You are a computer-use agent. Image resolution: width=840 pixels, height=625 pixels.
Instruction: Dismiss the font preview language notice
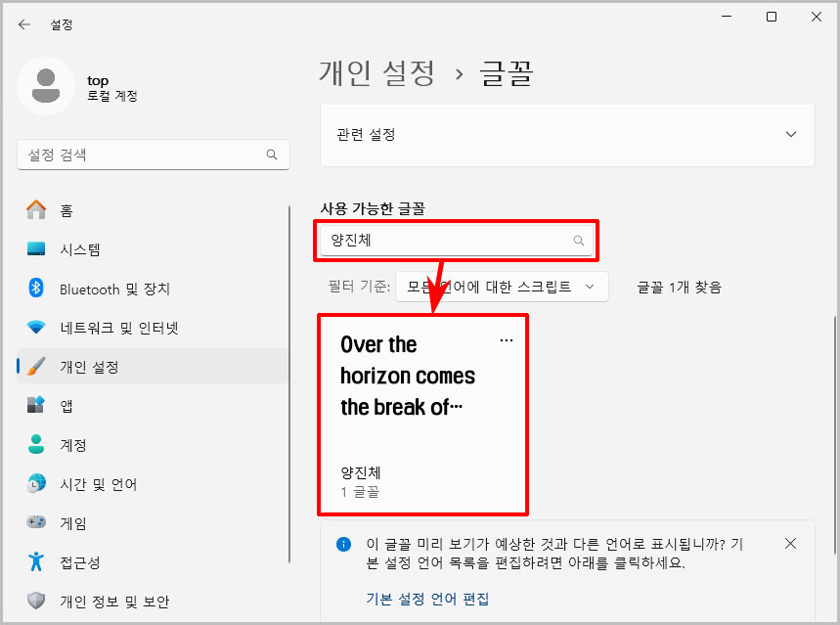790,544
